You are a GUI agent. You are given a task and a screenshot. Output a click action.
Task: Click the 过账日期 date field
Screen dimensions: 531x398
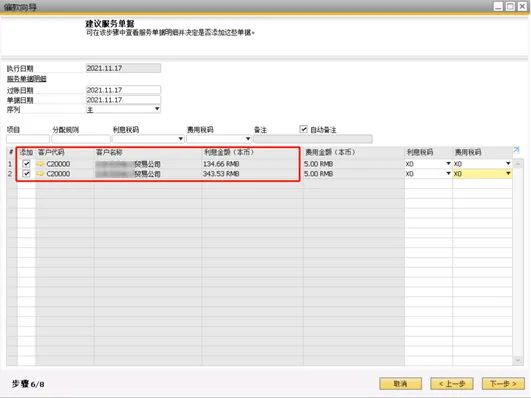pos(123,90)
